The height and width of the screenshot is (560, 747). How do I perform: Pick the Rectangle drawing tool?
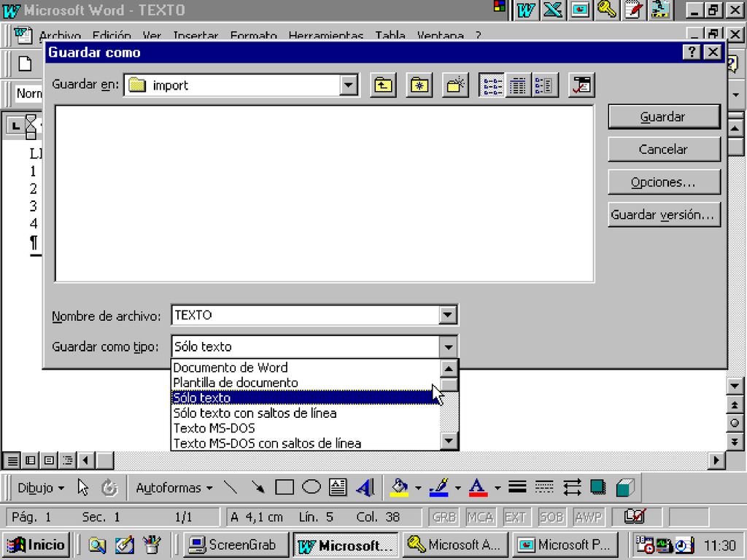click(285, 488)
